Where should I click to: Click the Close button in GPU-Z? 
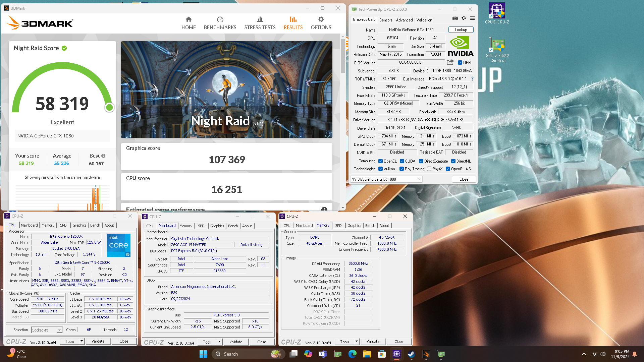pos(464,179)
